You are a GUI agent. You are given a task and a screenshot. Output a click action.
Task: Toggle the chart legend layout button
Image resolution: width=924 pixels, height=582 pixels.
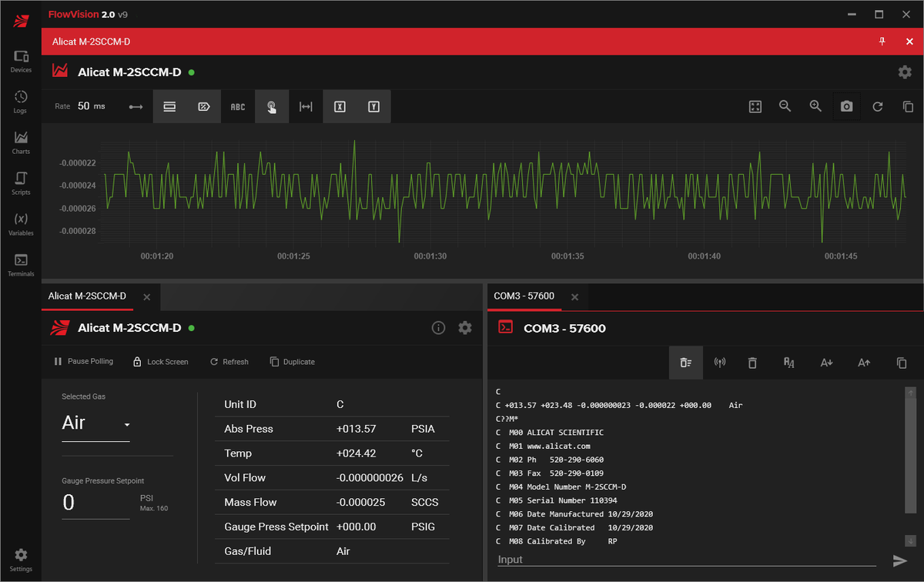coord(169,107)
